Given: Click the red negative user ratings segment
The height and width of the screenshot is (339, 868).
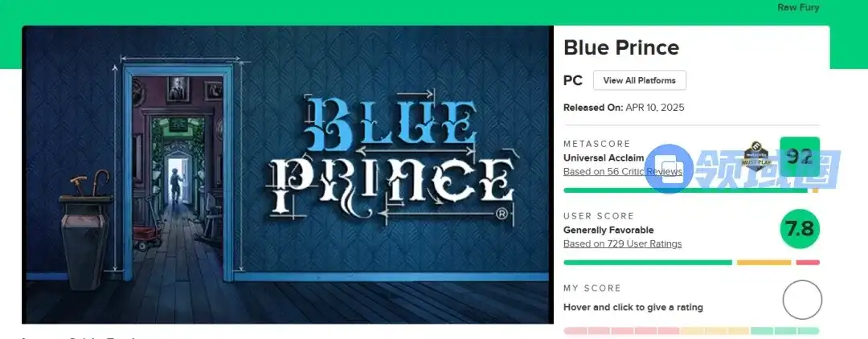Looking at the screenshot, I should (x=808, y=263).
